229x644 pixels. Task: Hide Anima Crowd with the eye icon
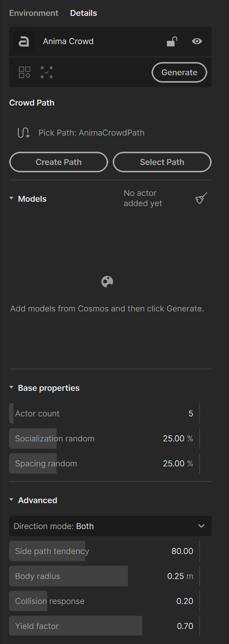coord(197,41)
